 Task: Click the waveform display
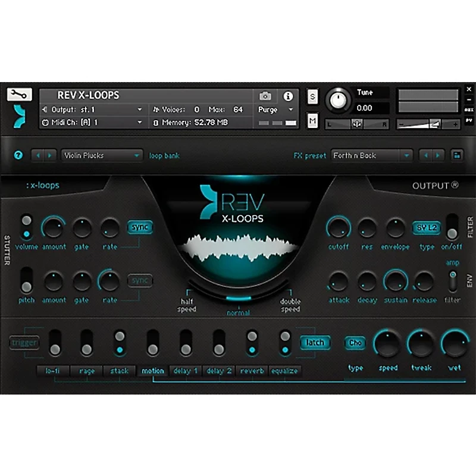click(238, 245)
